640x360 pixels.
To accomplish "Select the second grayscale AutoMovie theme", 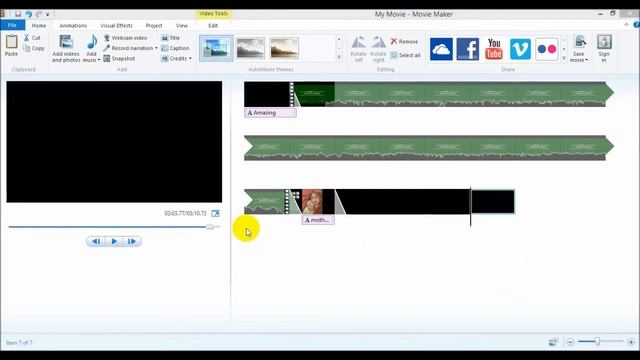I will [250, 48].
